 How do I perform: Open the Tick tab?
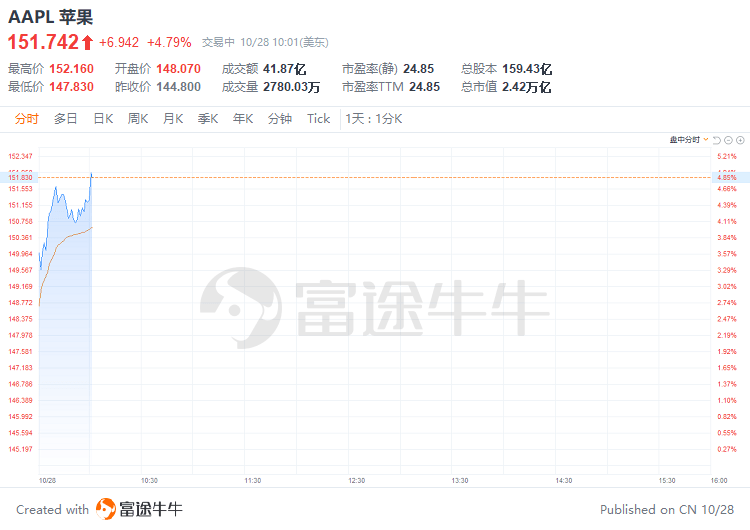(x=319, y=119)
